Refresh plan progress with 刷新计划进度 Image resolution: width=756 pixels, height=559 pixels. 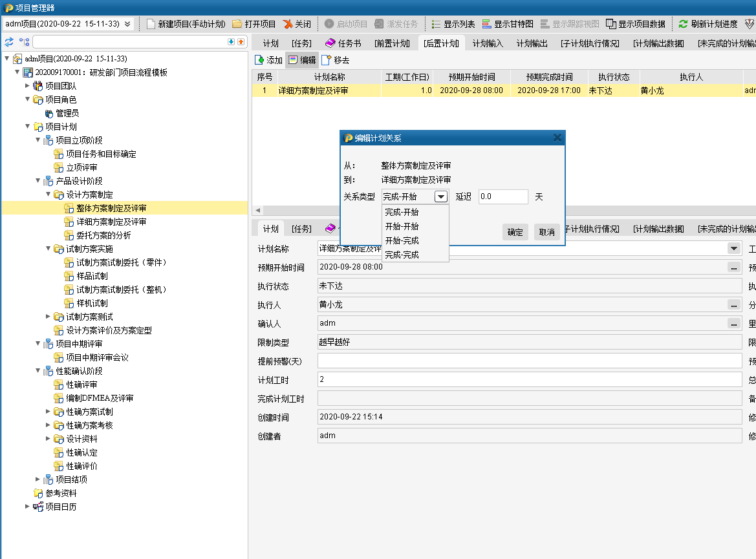[683, 24]
